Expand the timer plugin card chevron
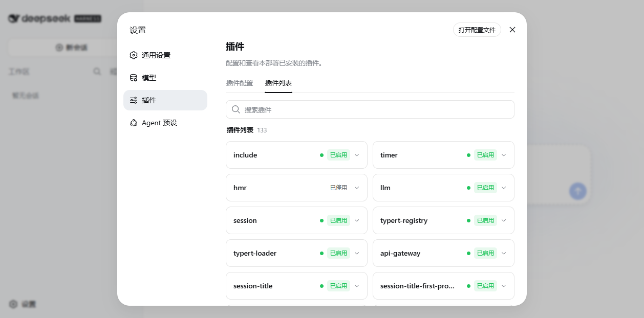 [x=504, y=155]
